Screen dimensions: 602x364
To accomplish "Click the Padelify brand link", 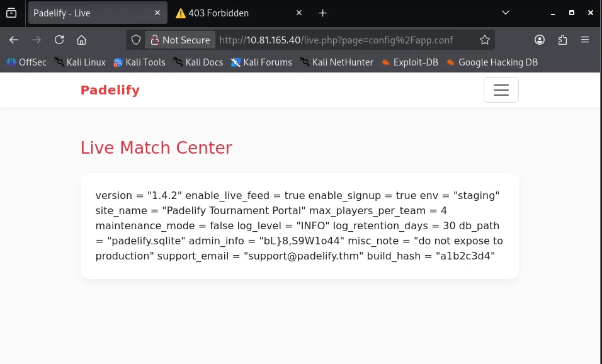I will pos(110,90).
